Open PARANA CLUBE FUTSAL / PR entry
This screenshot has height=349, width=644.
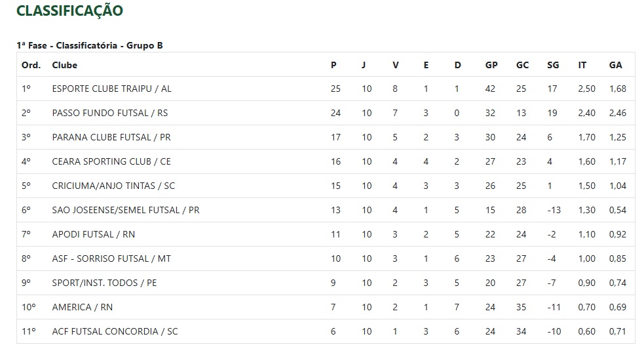111,137
